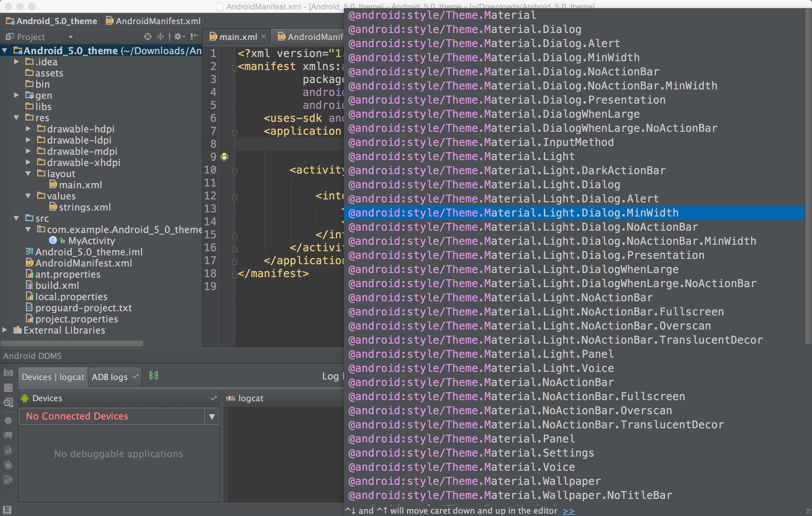Viewport: 812px width, 516px height.
Task: Click the >> link in completion hint
Action: [569, 511]
